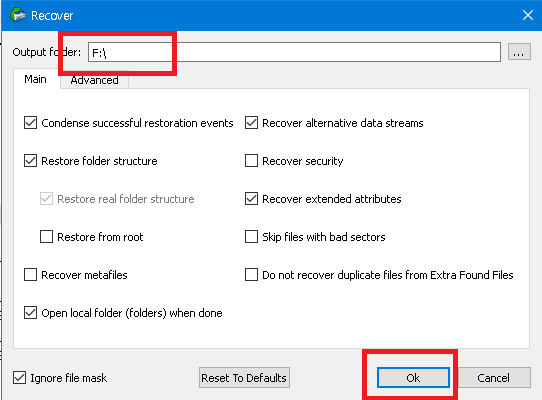This screenshot has width=542, height=400.
Task: Open the folder browse ellipsis button
Action: click(x=519, y=52)
